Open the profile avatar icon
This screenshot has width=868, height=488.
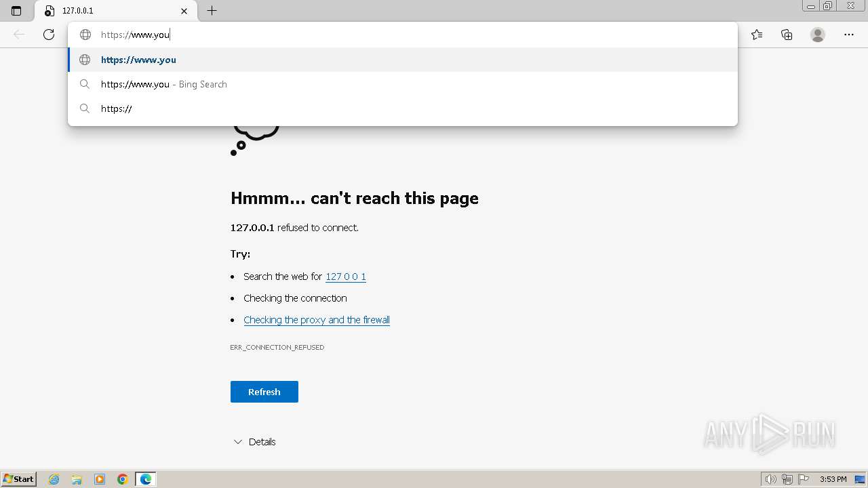(818, 35)
